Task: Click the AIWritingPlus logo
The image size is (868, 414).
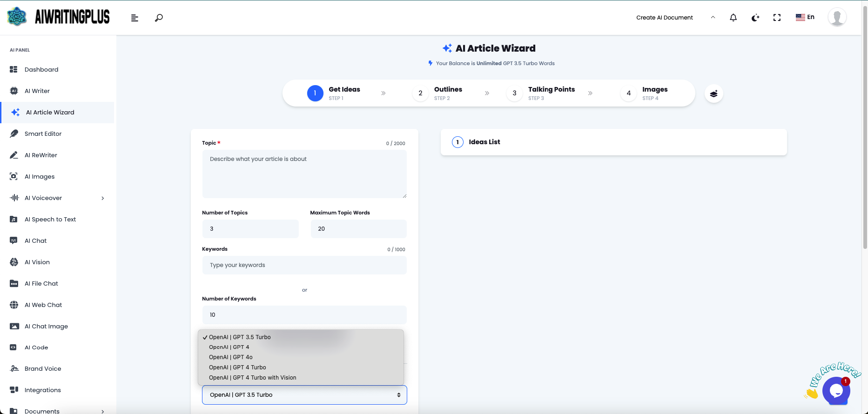Action: 59,17
